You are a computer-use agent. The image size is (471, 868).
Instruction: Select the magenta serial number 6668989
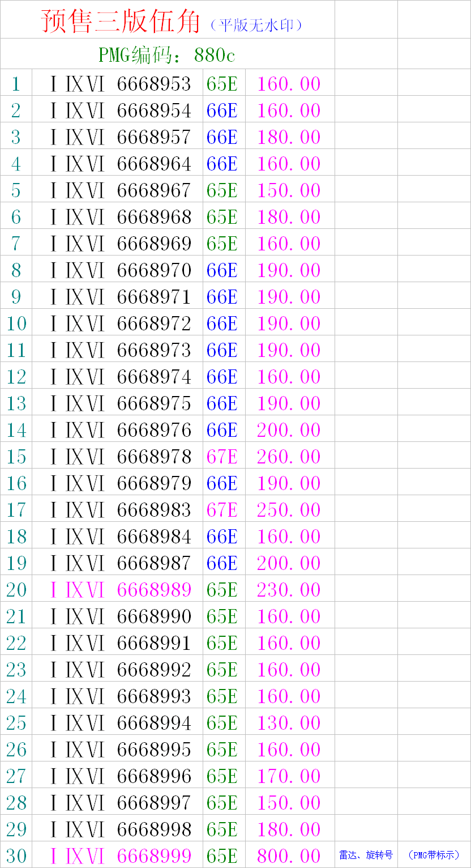(x=118, y=590)
